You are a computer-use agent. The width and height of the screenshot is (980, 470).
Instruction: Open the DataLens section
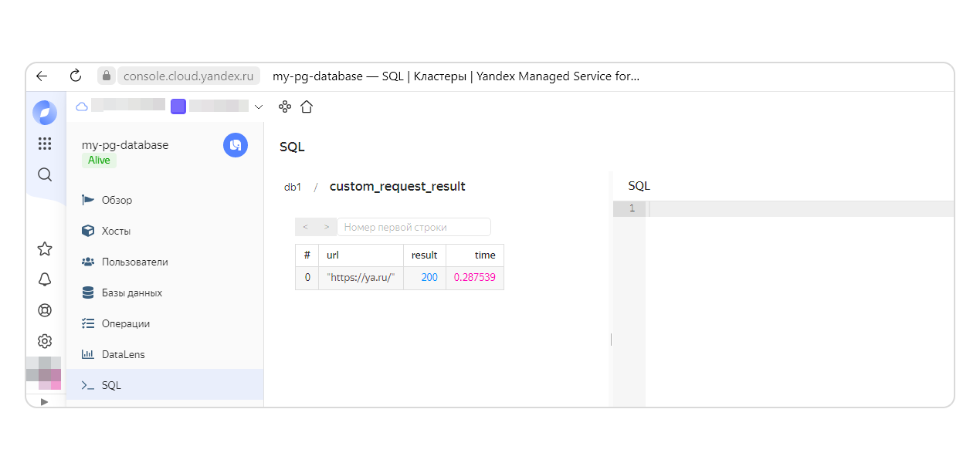tap(164, 354)
